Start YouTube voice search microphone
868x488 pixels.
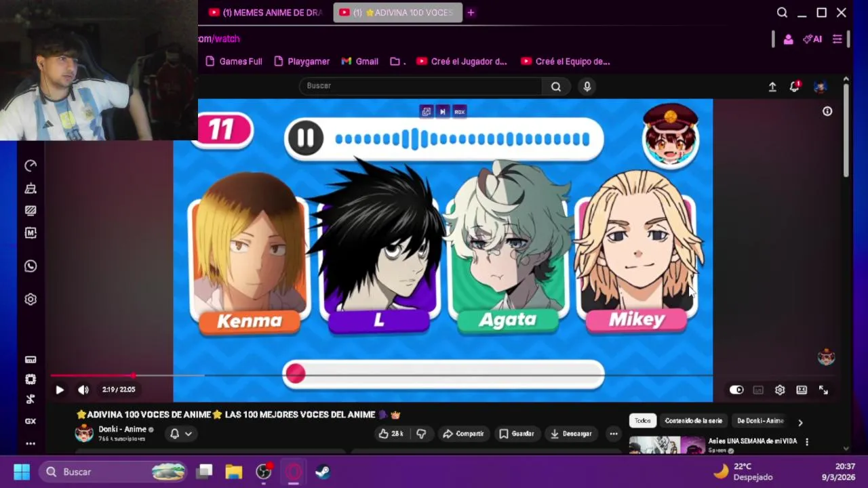587,86
